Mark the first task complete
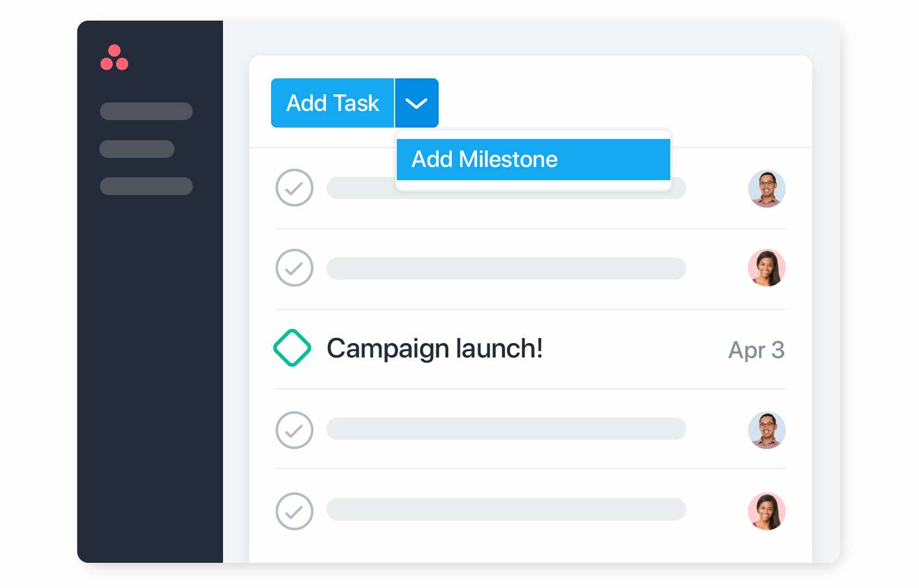919x588 pixels. click(294, 188)
